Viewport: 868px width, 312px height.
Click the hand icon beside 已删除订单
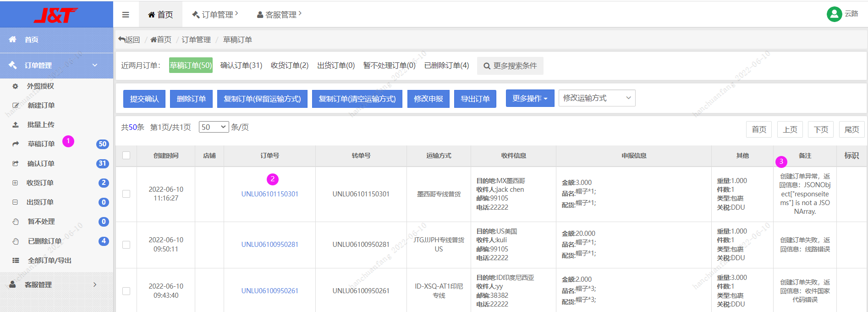point(16,241)
